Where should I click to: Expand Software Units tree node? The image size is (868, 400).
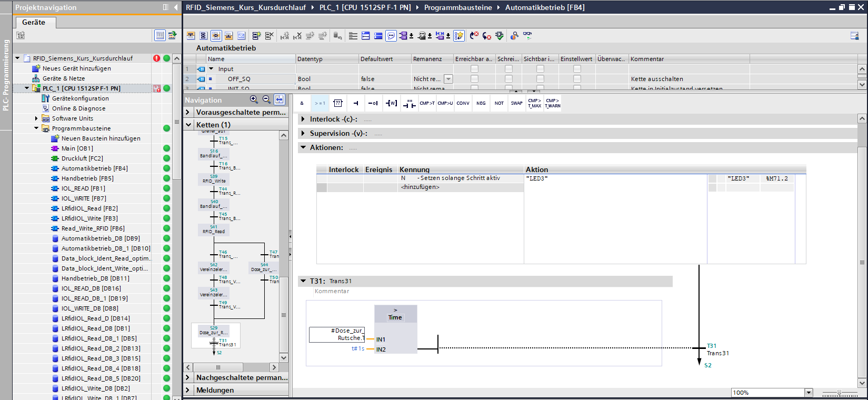coord(36,118)
